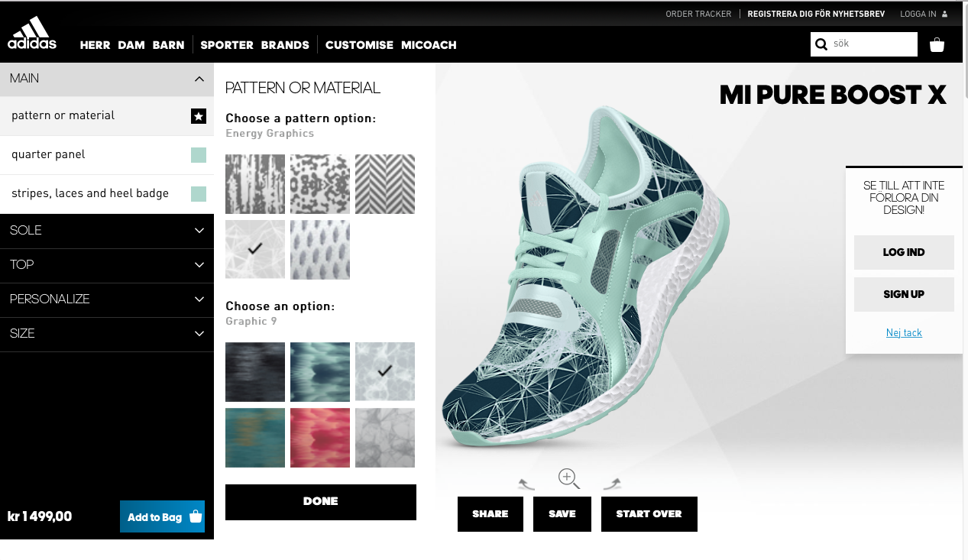Image resolution: width=968 pixels, height=560 pixels.
Task: Select the pink red graphic option
Action: (x=320, y=438)
